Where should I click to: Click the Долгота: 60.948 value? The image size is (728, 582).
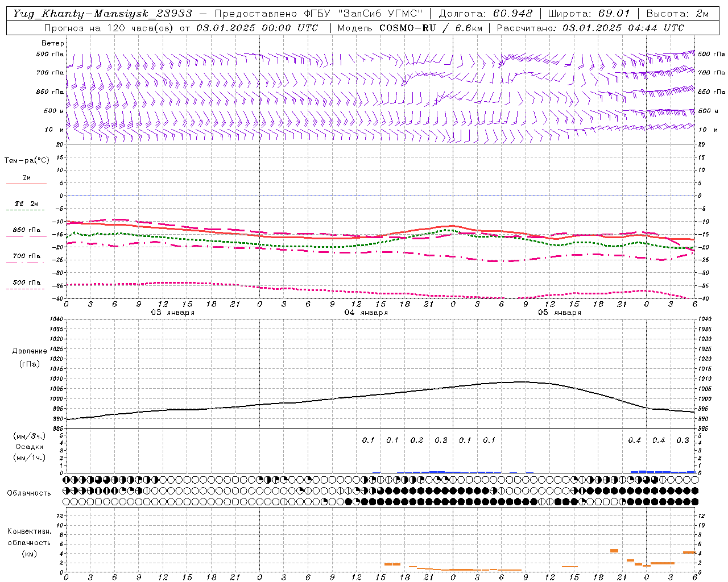pyautogui.click(x=486, y=14)
